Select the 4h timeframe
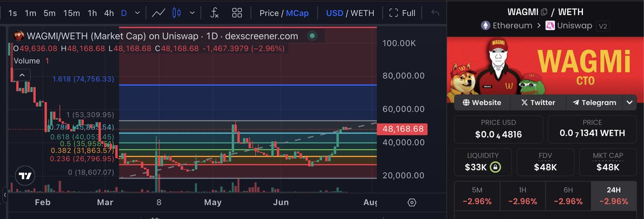 (x=109, y=13)
